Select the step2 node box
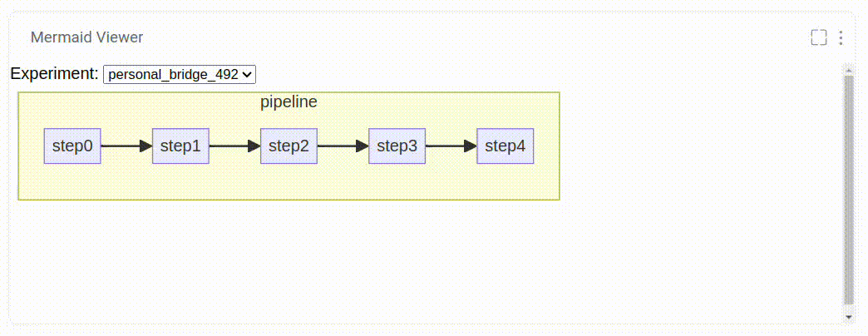 pos(289,146)
